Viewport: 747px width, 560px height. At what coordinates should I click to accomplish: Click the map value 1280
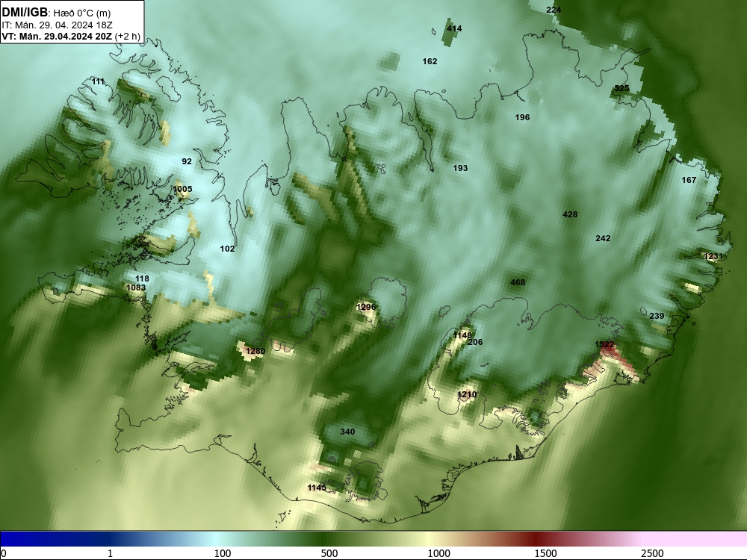(x=255, y=352)
